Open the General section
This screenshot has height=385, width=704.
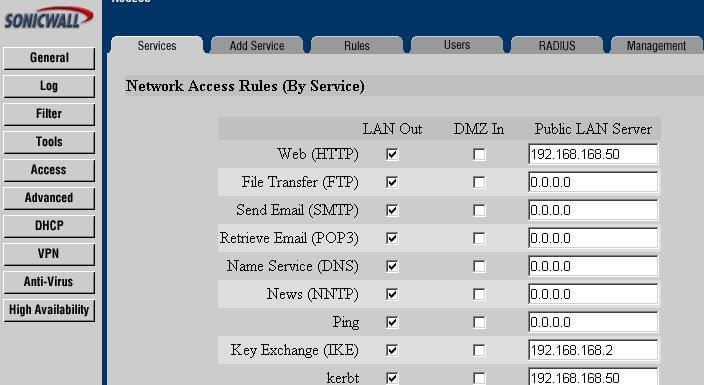tap(49, 58)
